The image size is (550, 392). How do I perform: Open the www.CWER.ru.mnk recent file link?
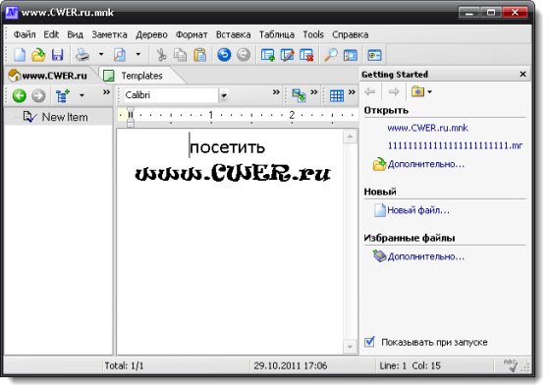point(427,128)
